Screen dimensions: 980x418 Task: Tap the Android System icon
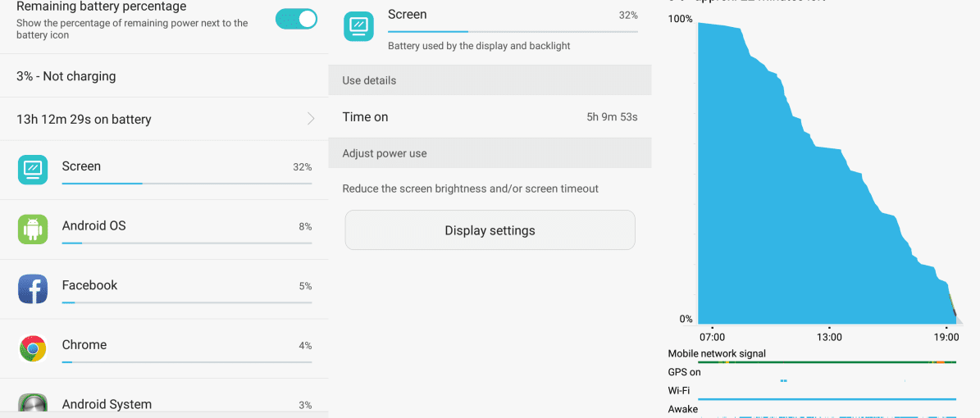coord(33,403)
